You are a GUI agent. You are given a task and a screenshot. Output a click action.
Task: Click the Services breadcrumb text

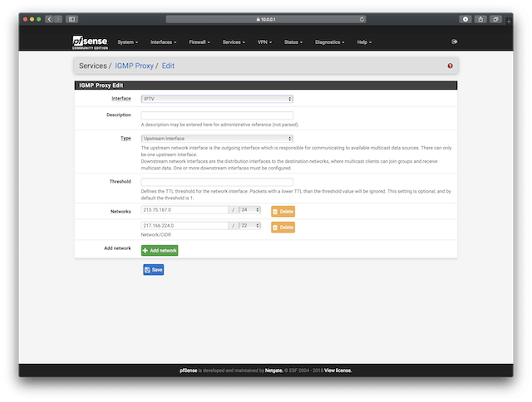[x=92, y=66]
